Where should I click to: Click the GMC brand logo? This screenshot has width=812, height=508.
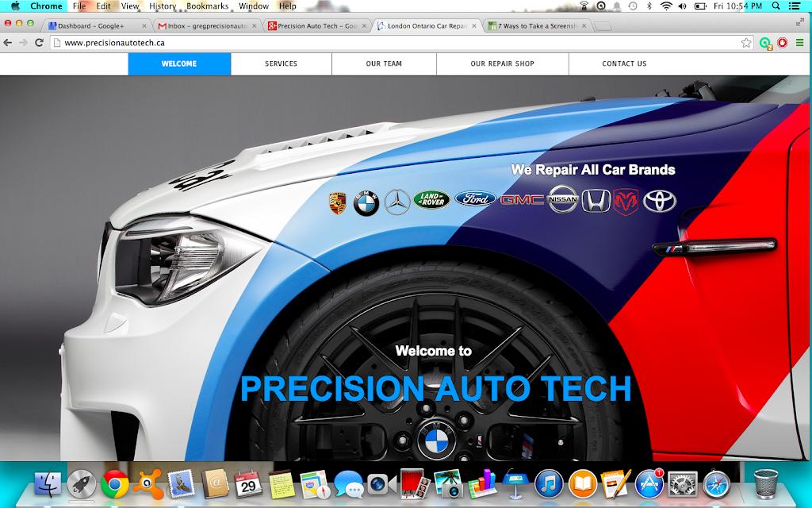pos(522,199)
